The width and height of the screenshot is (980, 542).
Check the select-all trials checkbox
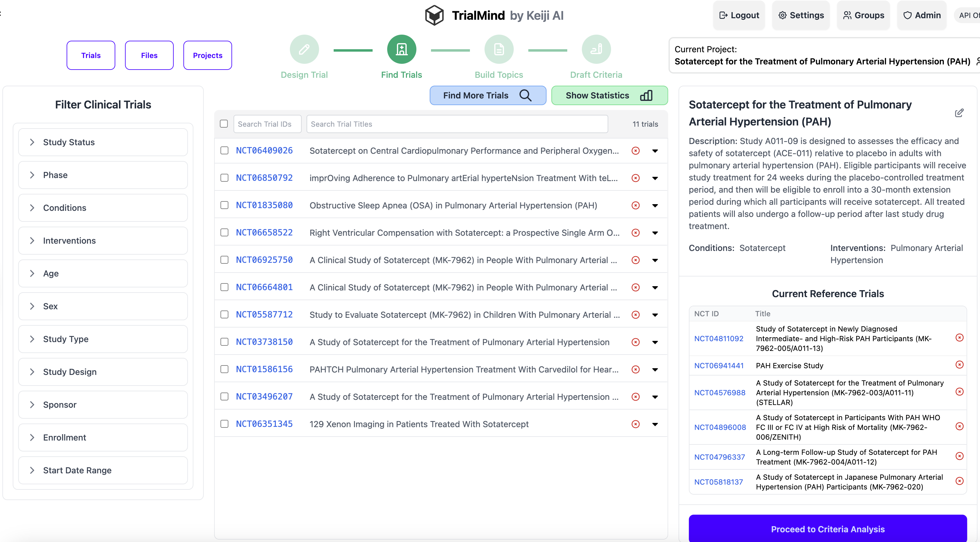[224, 124]
